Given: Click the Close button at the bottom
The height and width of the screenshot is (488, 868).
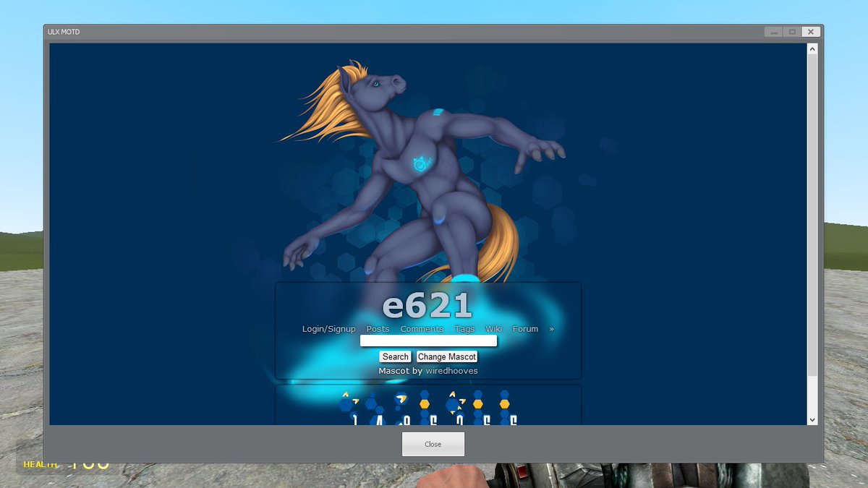Looking at the screenshot, I should [x=433, y=444].
